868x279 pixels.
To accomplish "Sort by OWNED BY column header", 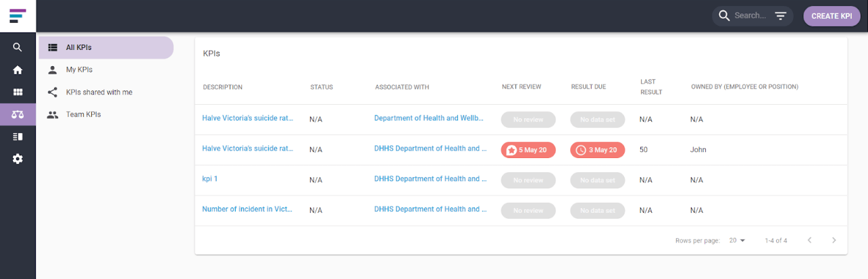I will 744,87.
